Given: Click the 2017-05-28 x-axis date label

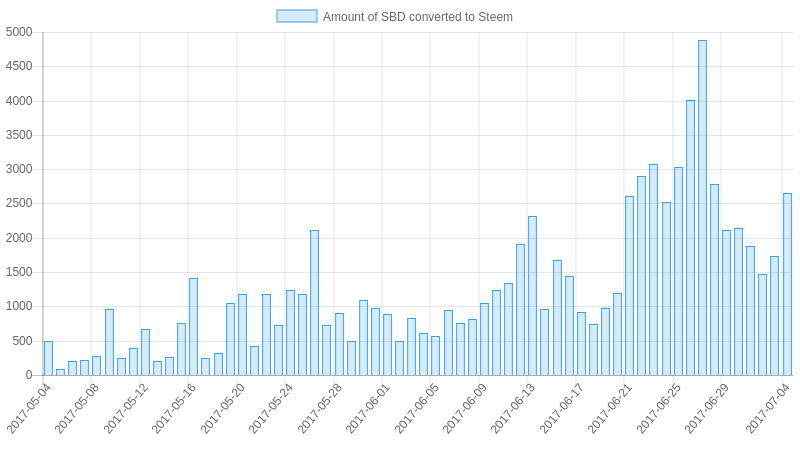Looking at the screenshot, I should [320, 409].
